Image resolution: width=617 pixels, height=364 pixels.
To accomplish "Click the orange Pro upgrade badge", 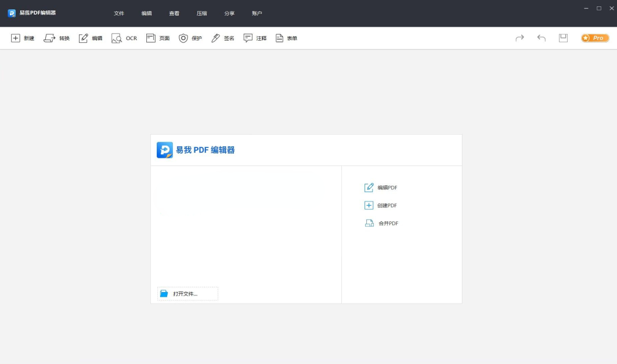I will pos(595,38).
